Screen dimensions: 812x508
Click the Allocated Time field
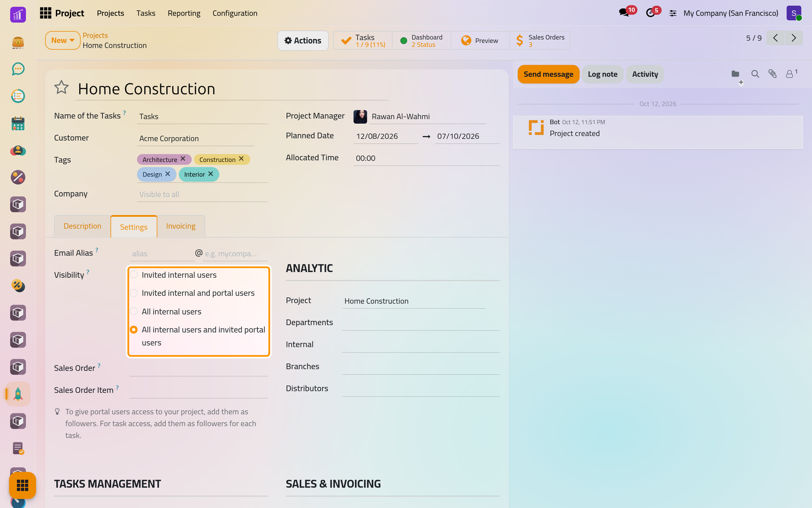tap(426, 158)
